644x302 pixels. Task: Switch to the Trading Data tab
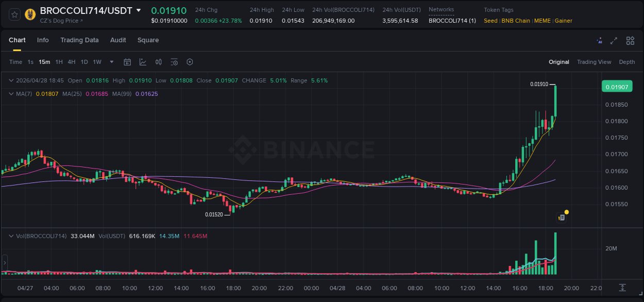pyautogui.click(x=79, y=40)
